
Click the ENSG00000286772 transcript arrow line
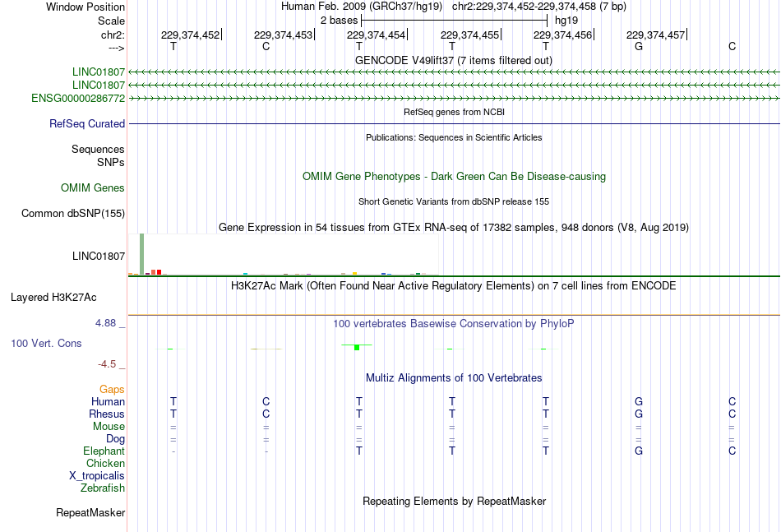coord(454,99)
